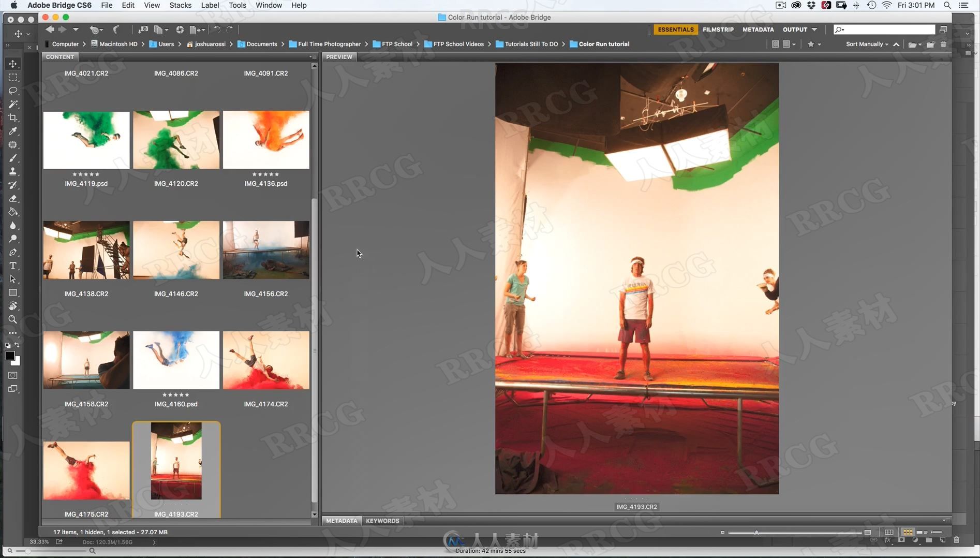Open the parent or favorites dropdown arrow
Screen dimensions: 980x558
pos(76,30)
